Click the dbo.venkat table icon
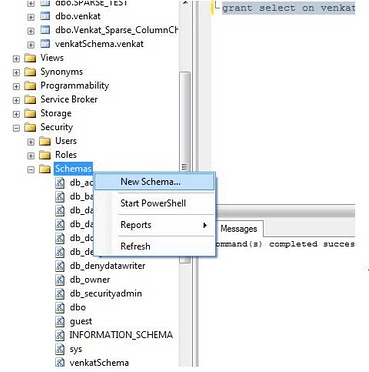 point(45,16)
